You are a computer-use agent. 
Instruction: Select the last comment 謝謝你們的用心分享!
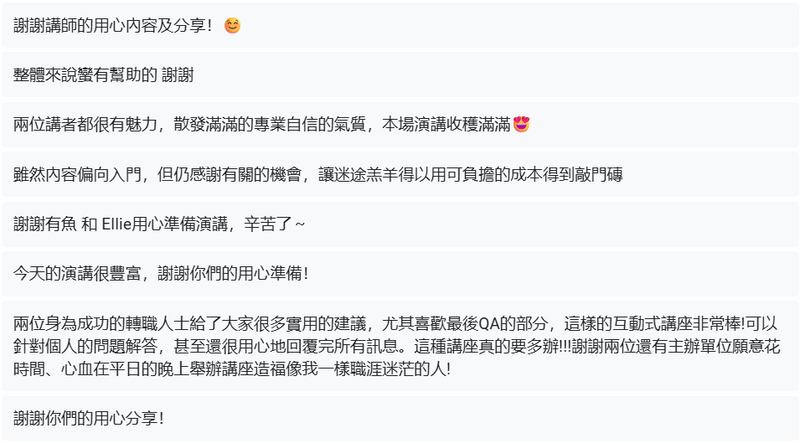tap(88, 417)
